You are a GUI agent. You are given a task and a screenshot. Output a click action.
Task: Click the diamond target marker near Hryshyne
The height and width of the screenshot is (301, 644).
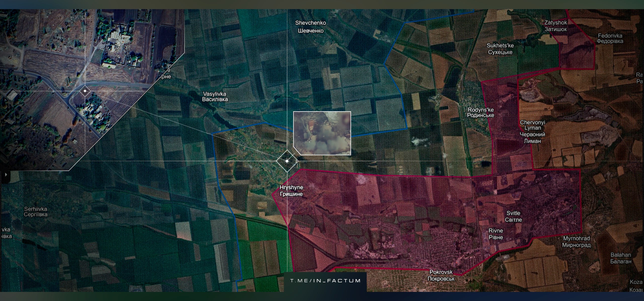pos(287,161)
